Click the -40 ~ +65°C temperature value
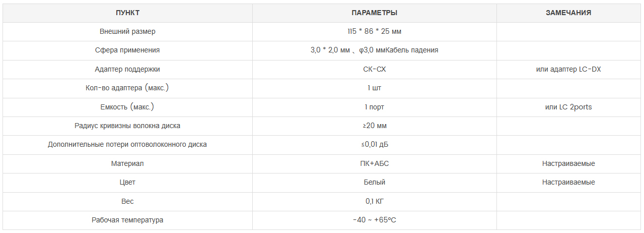The height and width of the screenshot is (233, 644). click(374, 220)
